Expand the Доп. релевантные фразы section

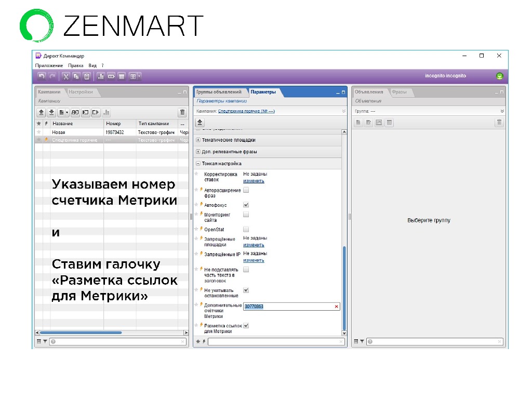[x=198, y=152]
